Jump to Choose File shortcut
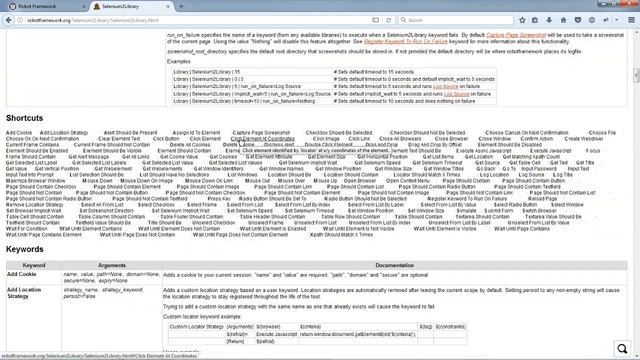The height and width of the screenshot is (360, 640). pos(602,133)
